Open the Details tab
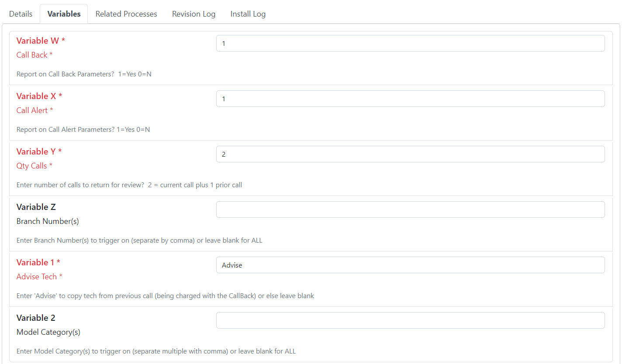 21,14
